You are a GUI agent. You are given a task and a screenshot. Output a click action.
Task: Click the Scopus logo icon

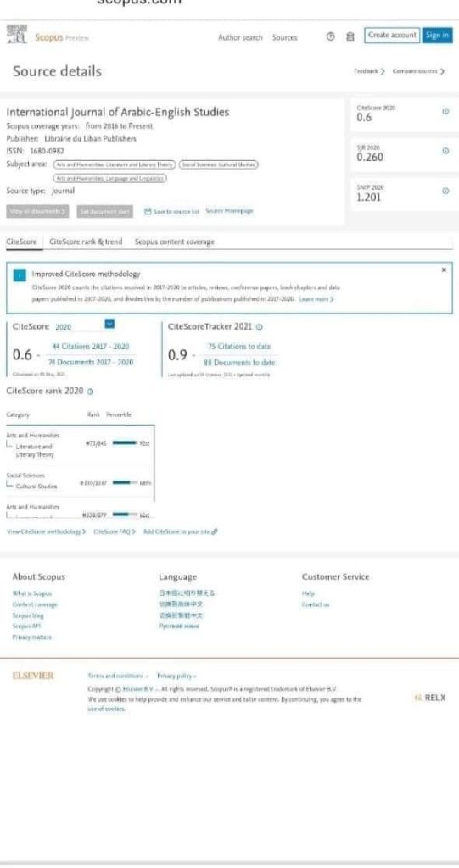17,34
